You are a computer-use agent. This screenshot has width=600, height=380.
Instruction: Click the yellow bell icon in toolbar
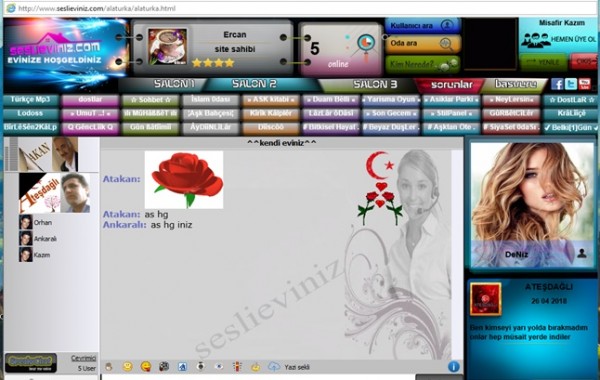255,367
